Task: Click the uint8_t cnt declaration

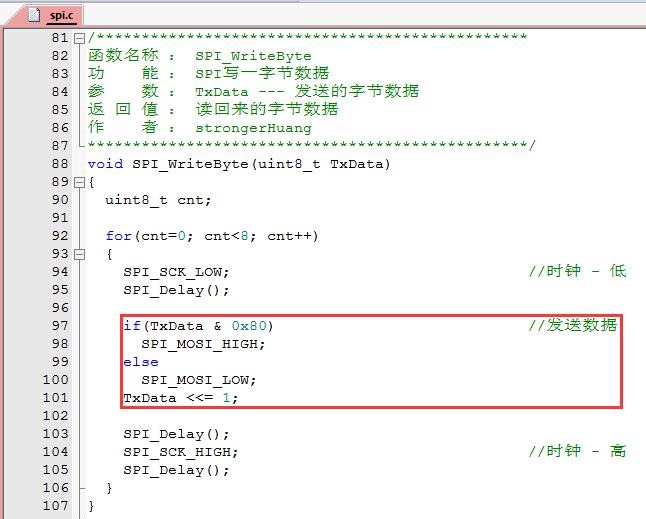Action: (158, 200)
